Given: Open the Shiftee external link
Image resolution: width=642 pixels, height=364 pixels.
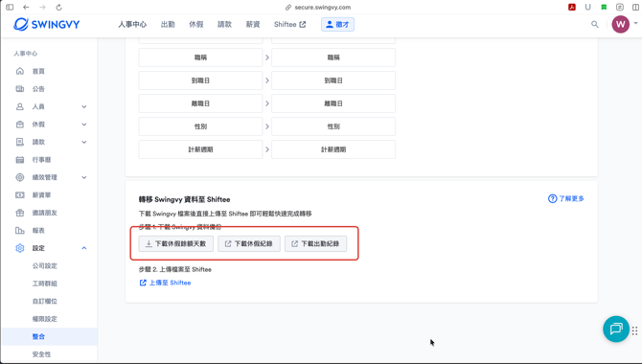Looking at the screenshot, I should (290, 25).
